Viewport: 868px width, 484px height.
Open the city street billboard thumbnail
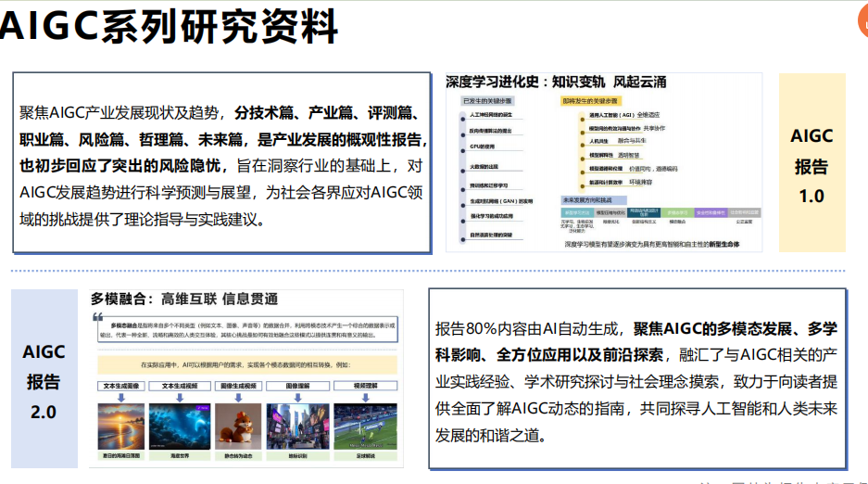pos(297,427)
